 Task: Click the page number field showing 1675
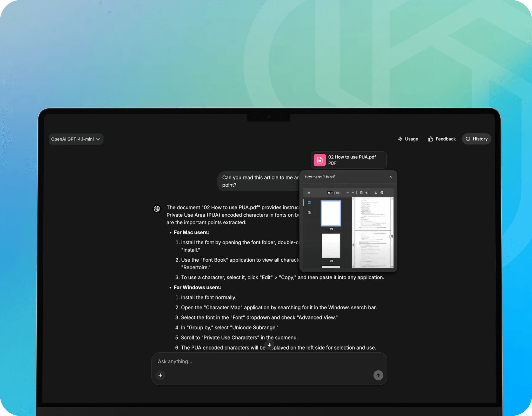(x=330, y=193)
